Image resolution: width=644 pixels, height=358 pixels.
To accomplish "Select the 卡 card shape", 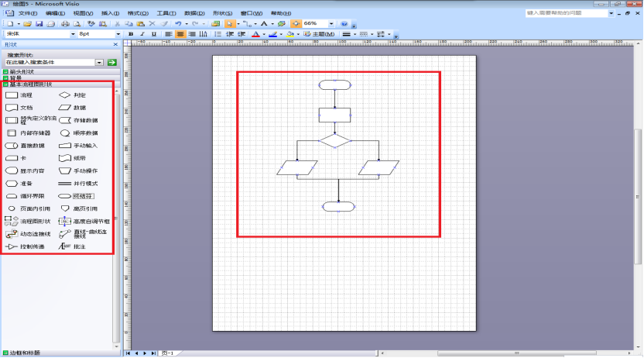I will pos(15,158).
